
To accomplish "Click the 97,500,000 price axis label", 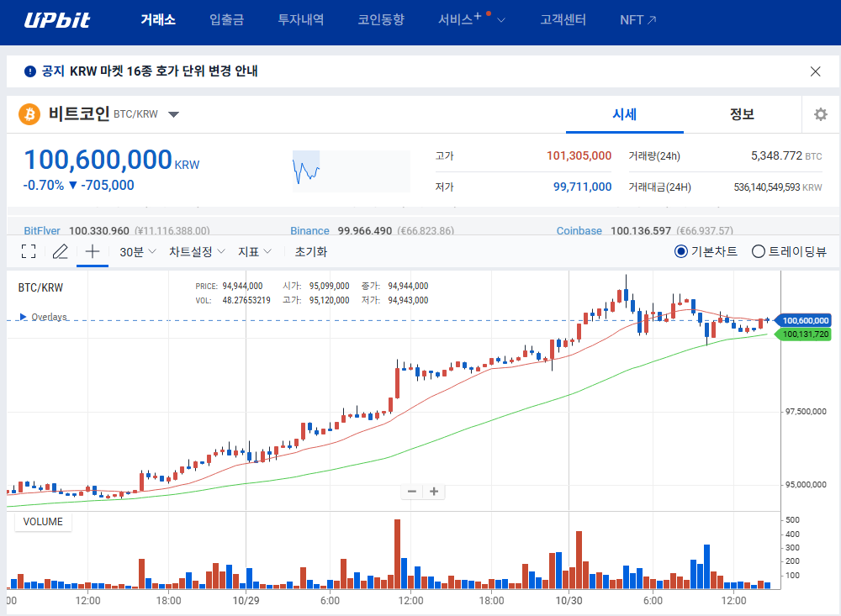I will point(806,411).
